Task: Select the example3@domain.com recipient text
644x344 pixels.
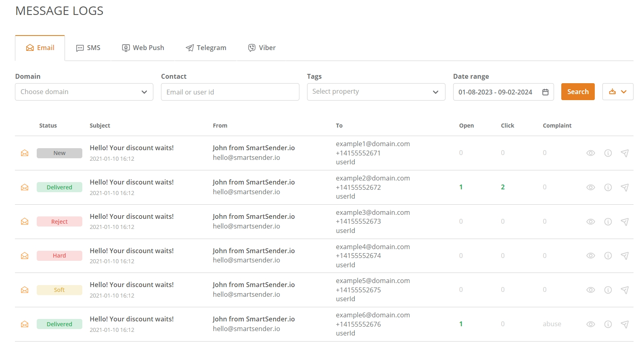Action: pos(373,212)
